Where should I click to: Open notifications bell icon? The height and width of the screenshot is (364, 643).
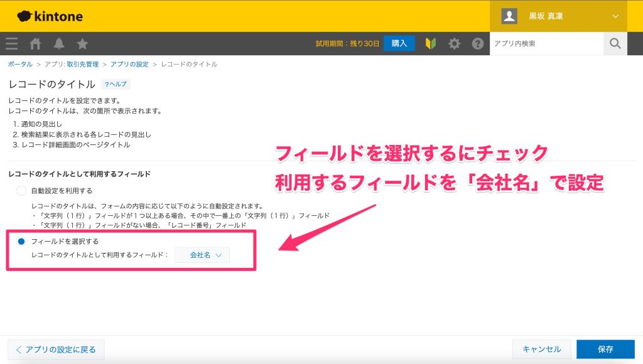59,43
